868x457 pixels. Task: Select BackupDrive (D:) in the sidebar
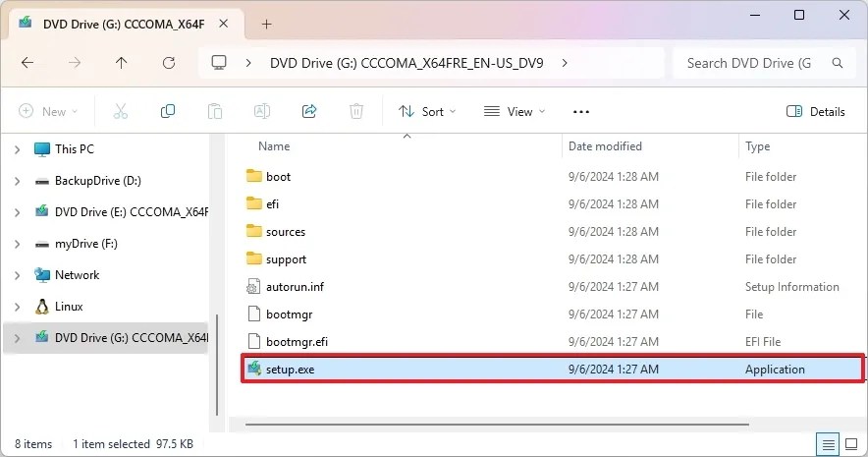point(97,181)
